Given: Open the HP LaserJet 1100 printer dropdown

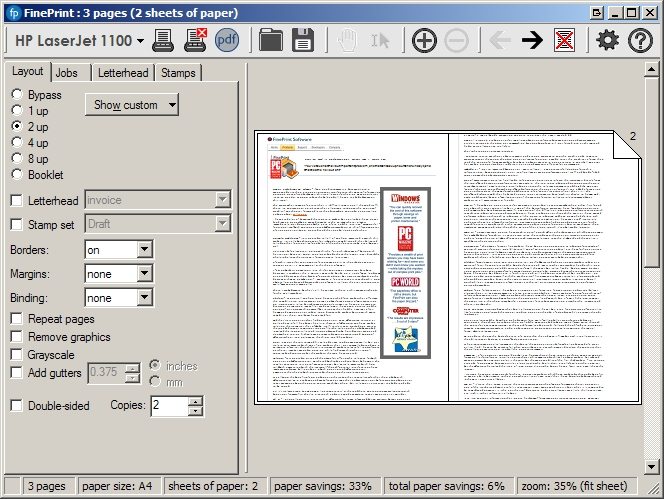Looking at the screenshot, I should pos(80,41).
